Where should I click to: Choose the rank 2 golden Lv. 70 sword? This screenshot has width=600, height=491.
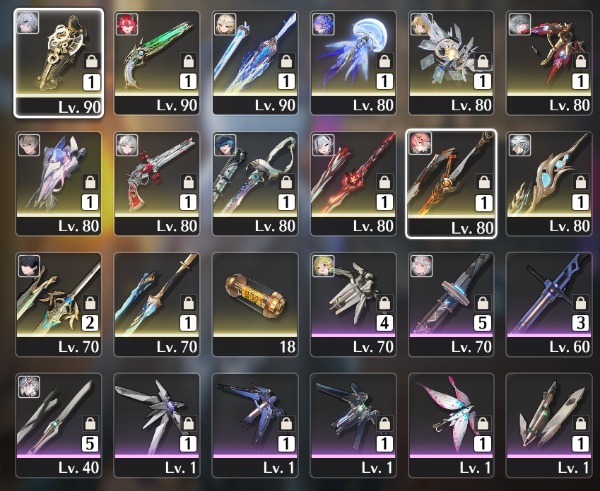59,305
